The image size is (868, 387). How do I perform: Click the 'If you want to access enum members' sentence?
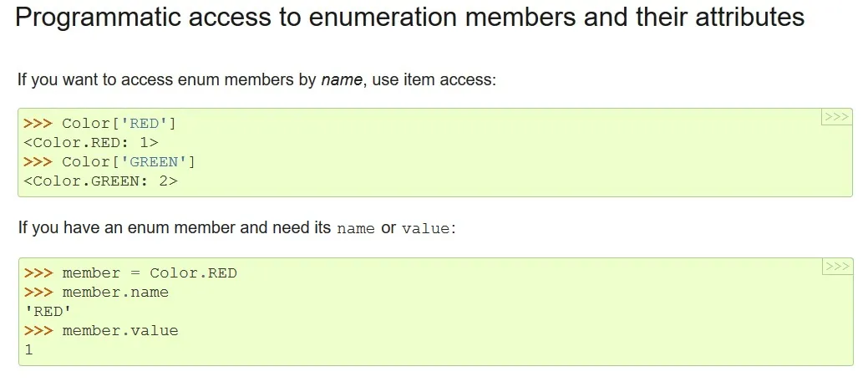256,79
